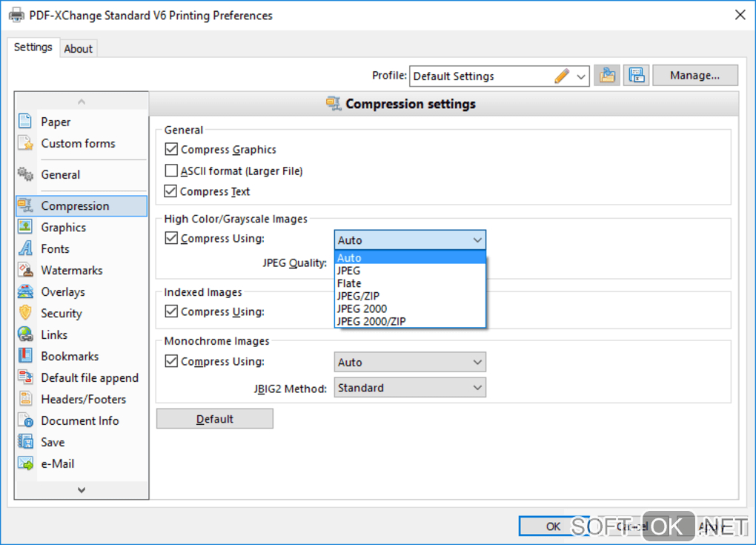Choose Flate in the compression list
Viewport: 756px width, 545px height.
[x=410, y=283]
